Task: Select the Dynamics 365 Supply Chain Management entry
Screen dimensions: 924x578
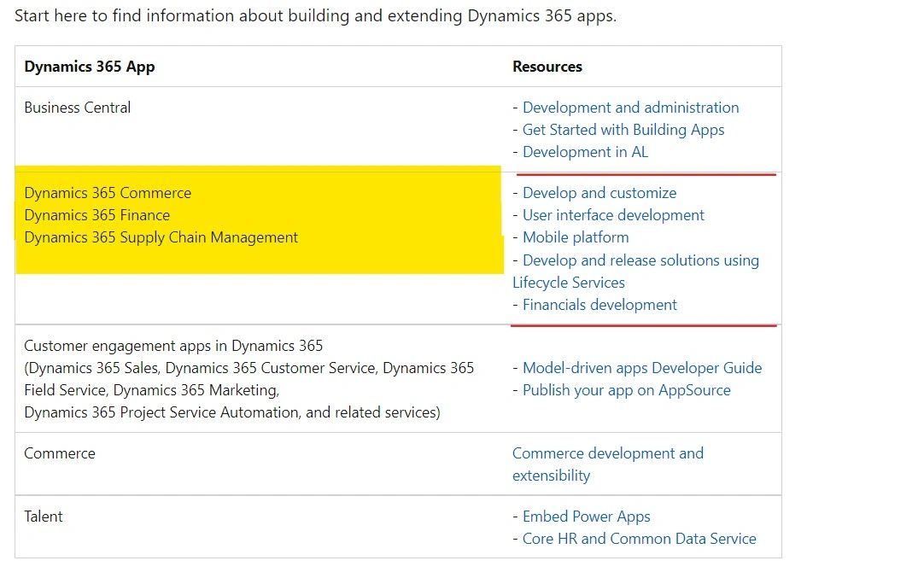Action: tap(161, 237)
